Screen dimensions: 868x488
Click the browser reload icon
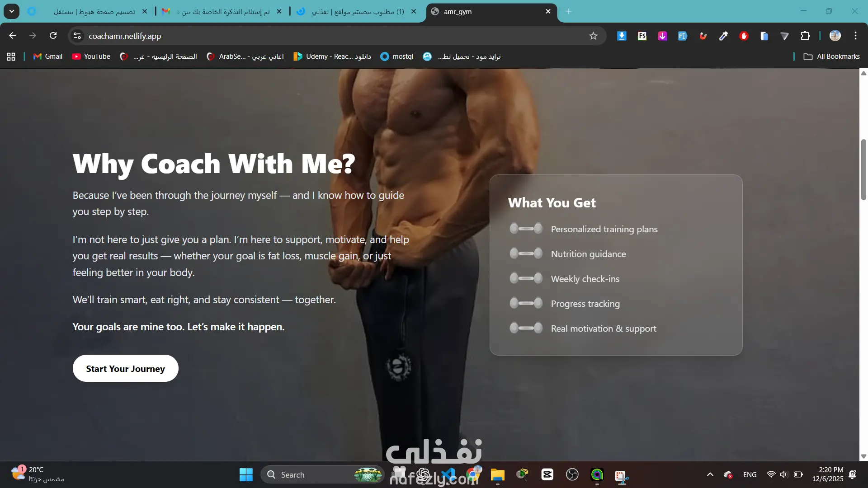coord(53,36)
